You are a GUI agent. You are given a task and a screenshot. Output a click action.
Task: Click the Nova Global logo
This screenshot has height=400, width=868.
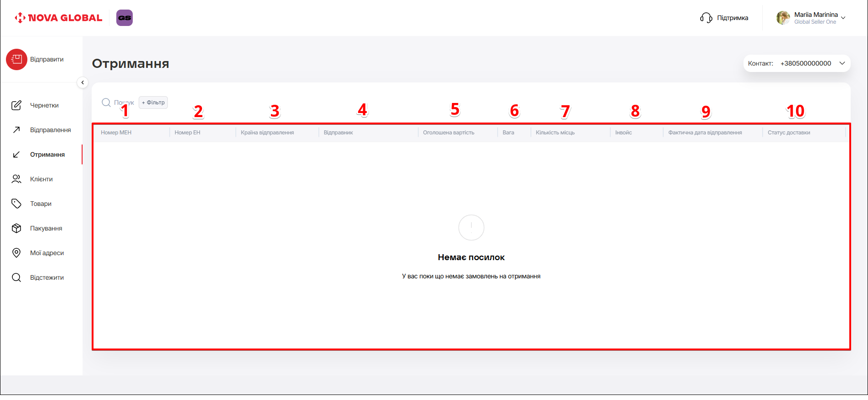coord(58,18)
